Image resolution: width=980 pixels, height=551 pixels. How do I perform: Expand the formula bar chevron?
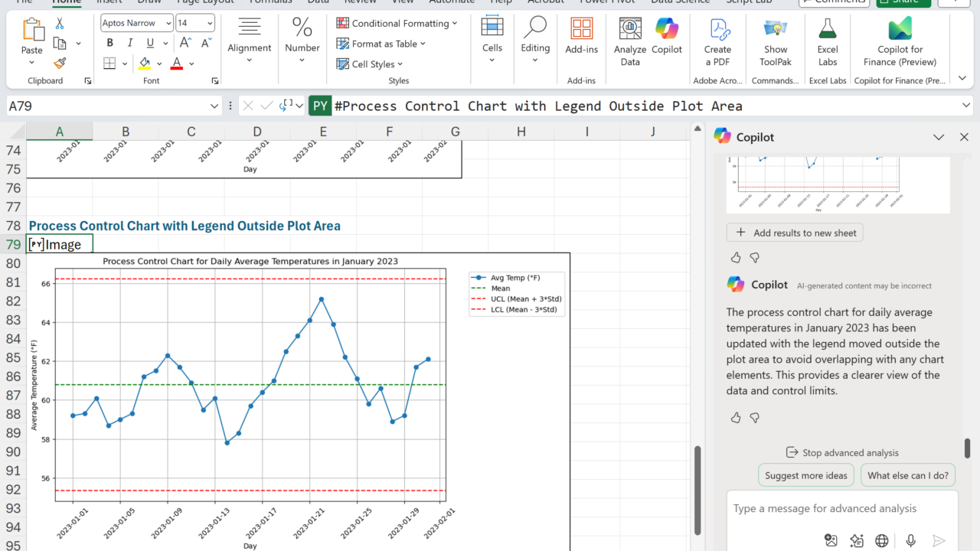[966, 106]
